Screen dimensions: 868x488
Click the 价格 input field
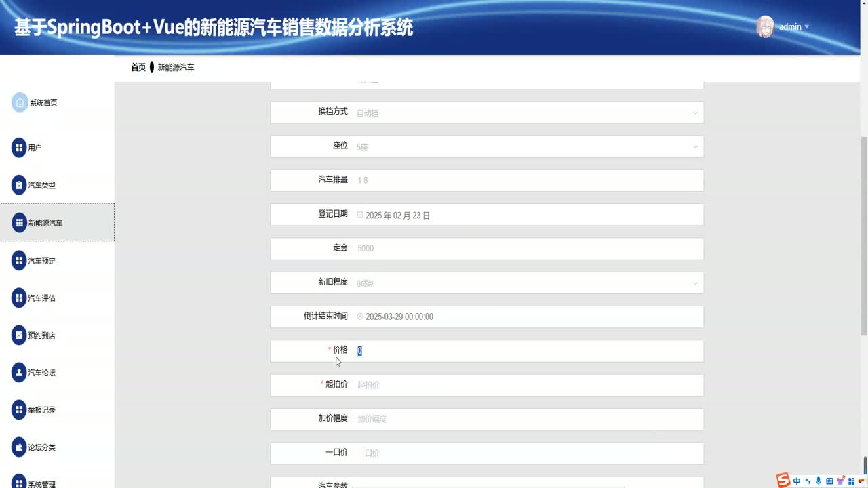pyautogui.click(x=528, y=351)
